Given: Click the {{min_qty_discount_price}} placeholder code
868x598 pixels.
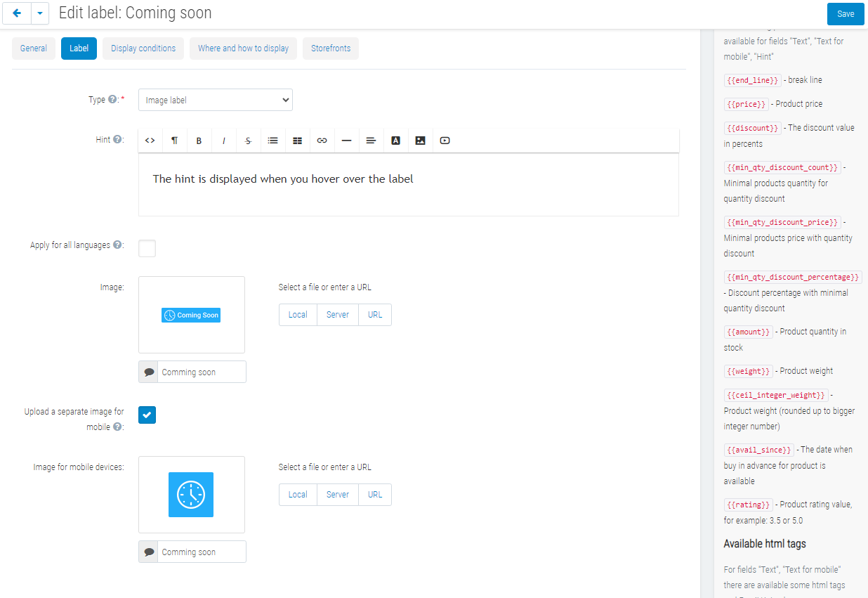Looking at the screenshot, I should [x=782, y=222].
